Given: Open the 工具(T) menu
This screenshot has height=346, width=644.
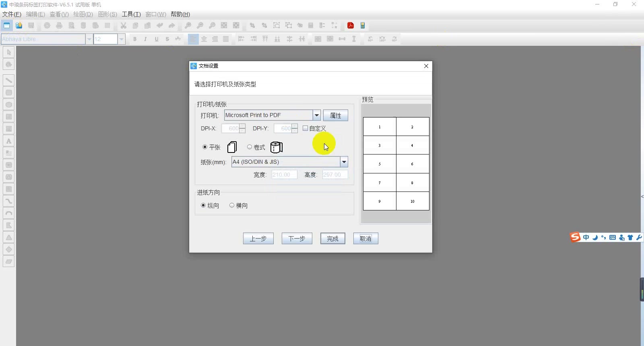Looking at the screenshot, I should tap(131, 14).
